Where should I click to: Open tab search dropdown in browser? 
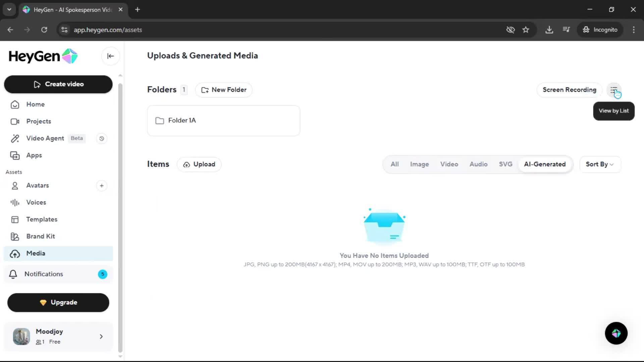pyautogui.click(x=9, y=9)
